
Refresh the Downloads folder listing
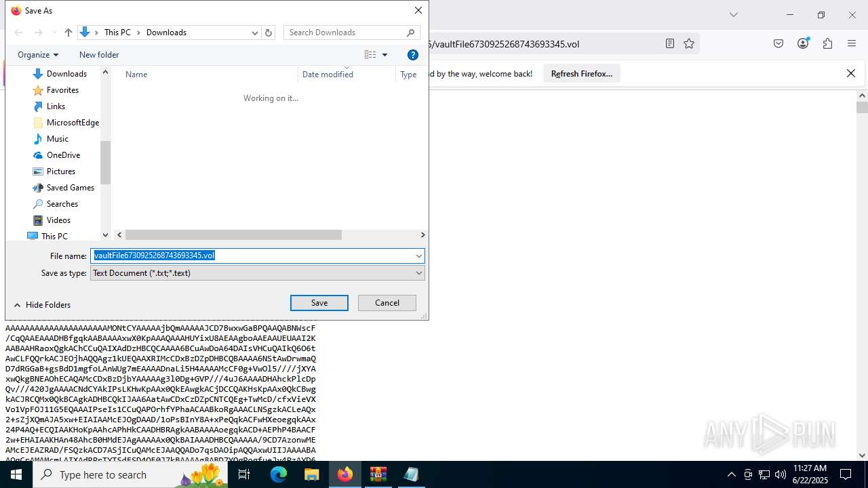point(269,33)
